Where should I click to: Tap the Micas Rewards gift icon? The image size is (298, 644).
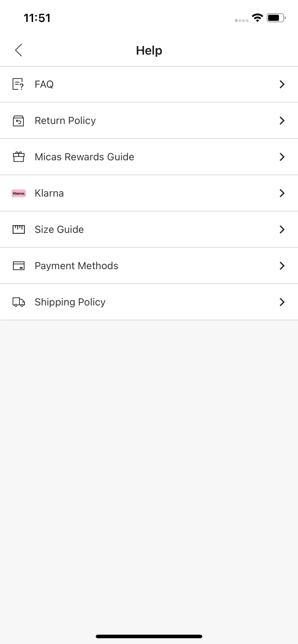(x=19, y=157)
